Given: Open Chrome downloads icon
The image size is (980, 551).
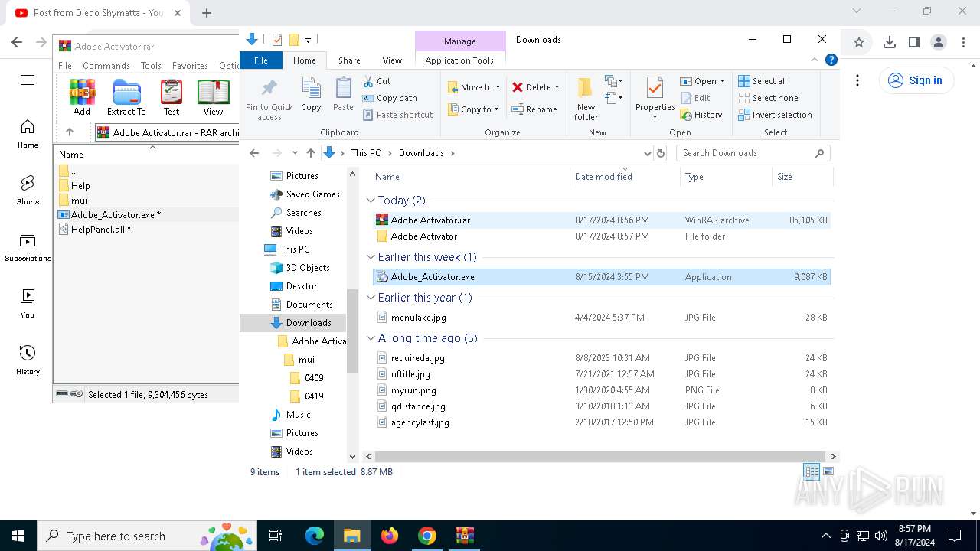Looking at the screenshot, I should (889, 42).
